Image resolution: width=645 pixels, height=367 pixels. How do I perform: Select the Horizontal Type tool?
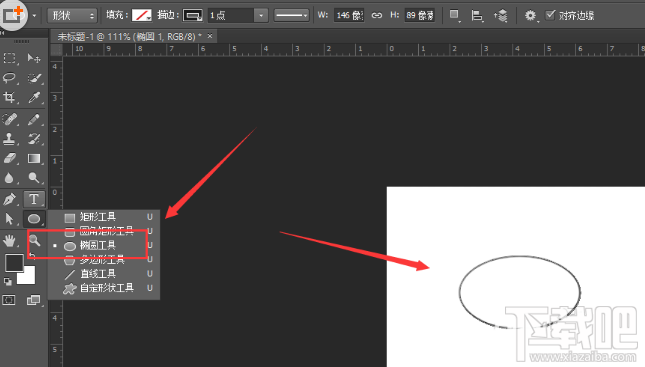click(x=34, y=199)
